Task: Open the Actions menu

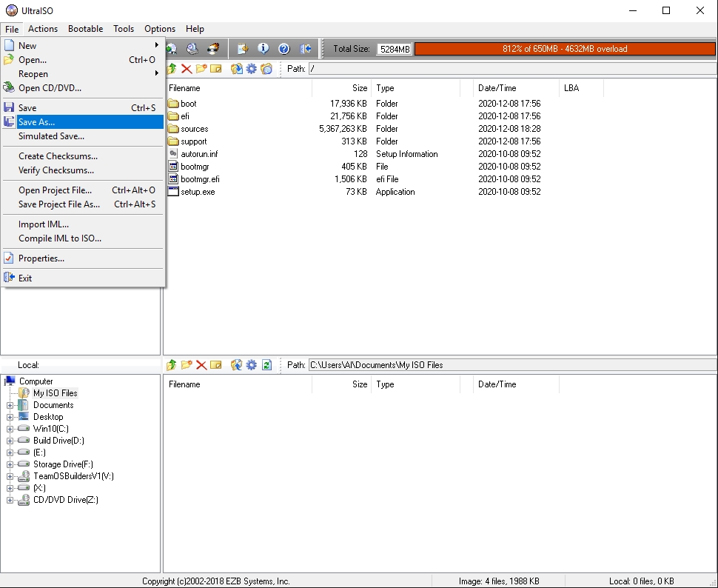Action: pos(43,29)
